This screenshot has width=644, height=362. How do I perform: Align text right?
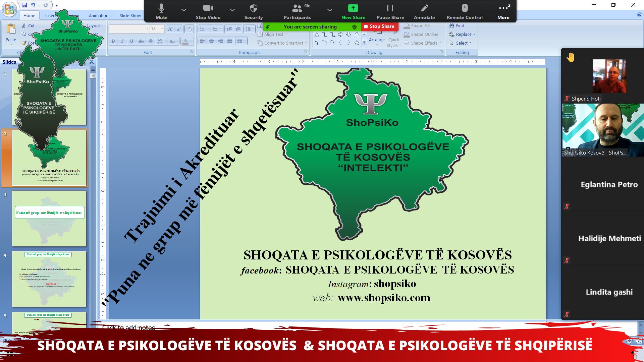click(220, 41)
